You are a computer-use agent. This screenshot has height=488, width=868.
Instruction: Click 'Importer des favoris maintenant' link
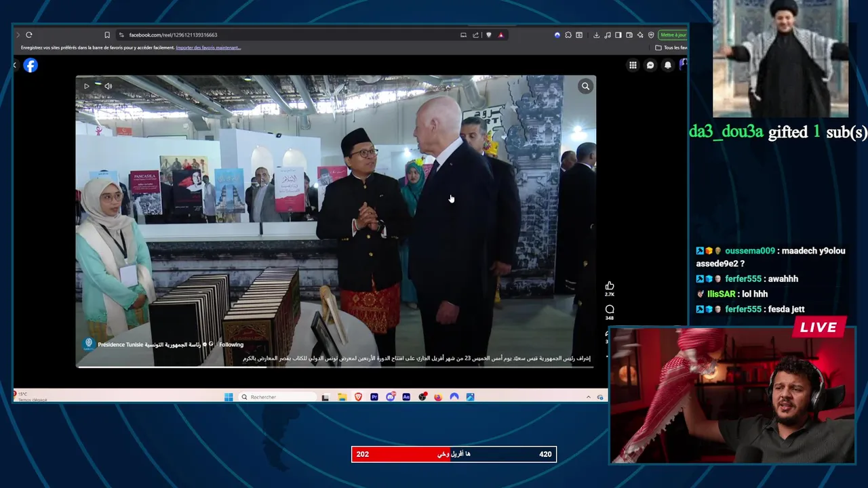(208, 47)
